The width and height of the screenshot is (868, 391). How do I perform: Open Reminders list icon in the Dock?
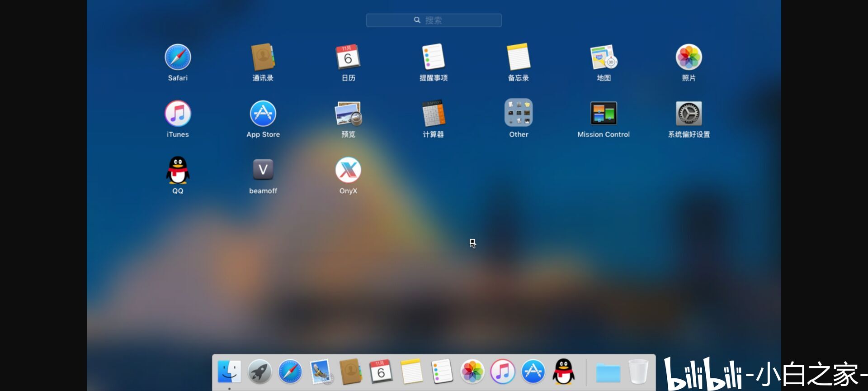click(442, 372)
